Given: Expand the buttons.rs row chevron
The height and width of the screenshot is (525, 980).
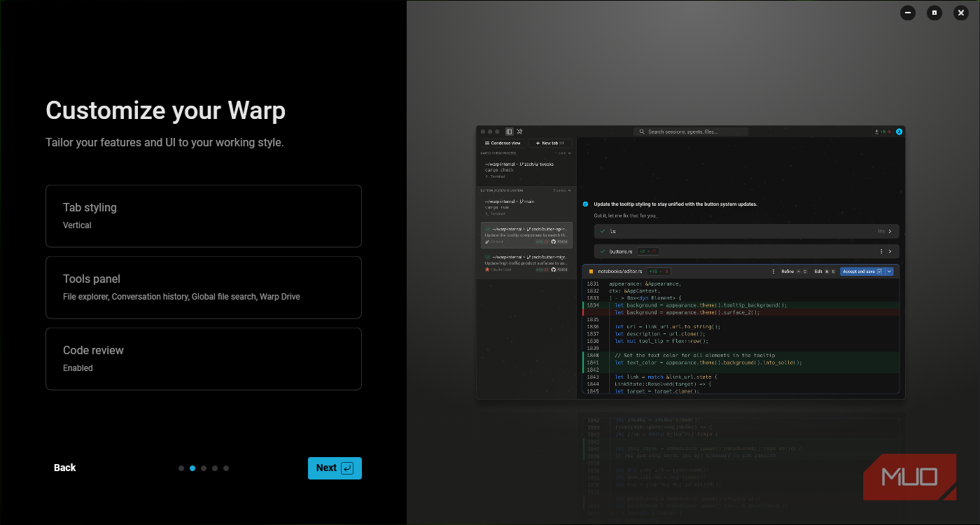Looking at the screenshot, I should pos(890,251).
